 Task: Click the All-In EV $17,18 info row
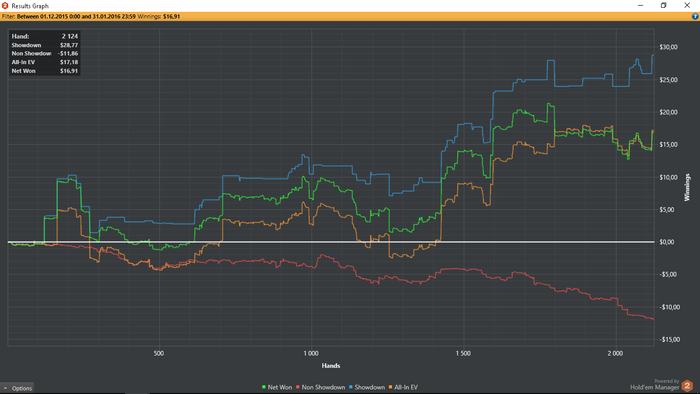point(45,62)
